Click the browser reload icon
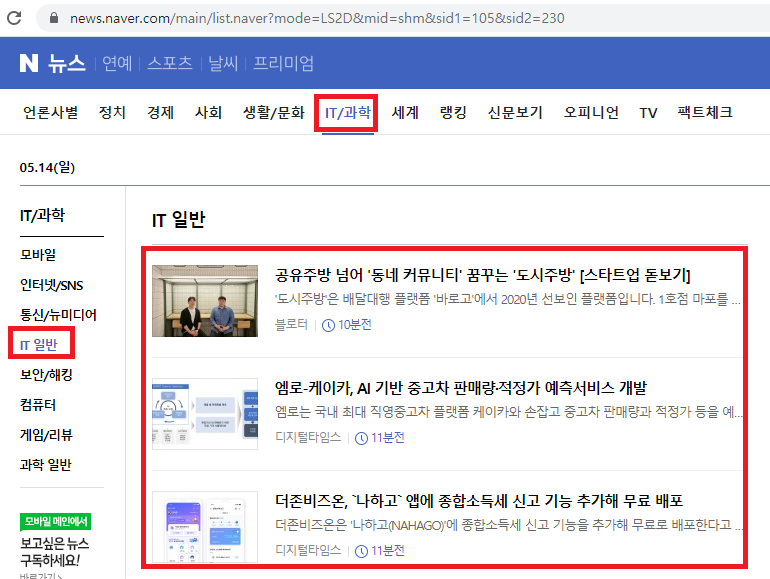Image resolution: width=770 pixels, height=579 pixels. (14, 18)
